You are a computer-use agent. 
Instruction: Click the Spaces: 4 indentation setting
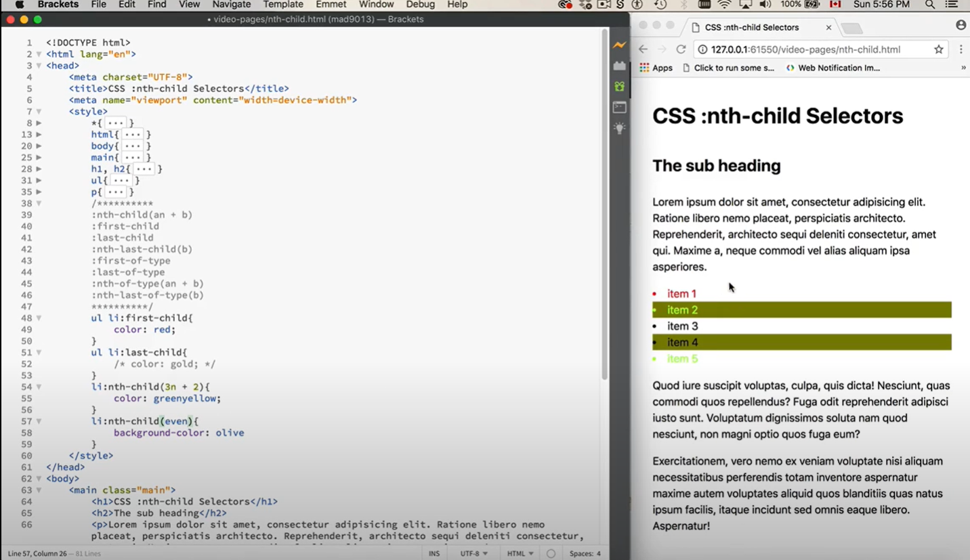pyautogui.click(x=585, y=553)
